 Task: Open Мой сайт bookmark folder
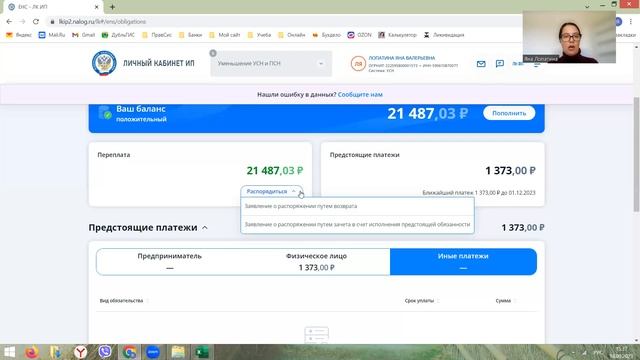pos(224,35)
